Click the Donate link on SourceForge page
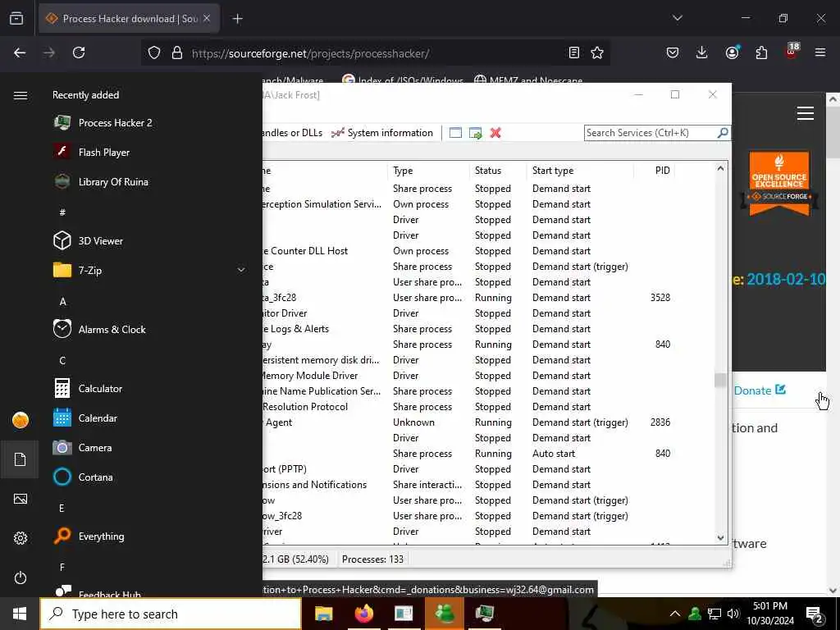The image size is (840, 630). click(760, 390)
